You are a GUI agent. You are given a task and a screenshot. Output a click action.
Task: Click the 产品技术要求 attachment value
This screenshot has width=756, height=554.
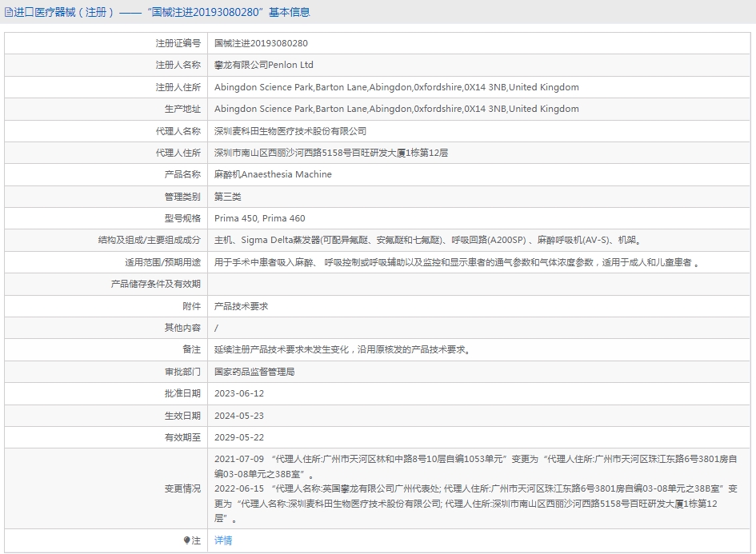(x=241, y=306)
